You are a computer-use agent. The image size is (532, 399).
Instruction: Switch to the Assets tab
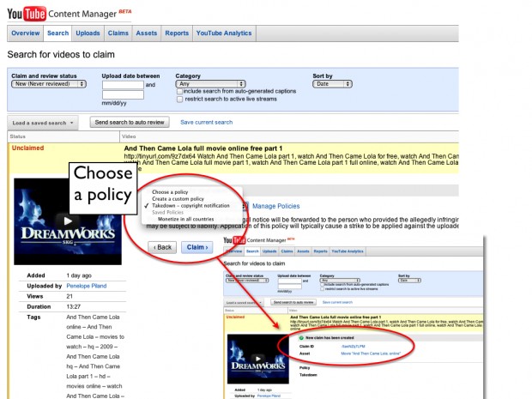(x=147, y=33)
